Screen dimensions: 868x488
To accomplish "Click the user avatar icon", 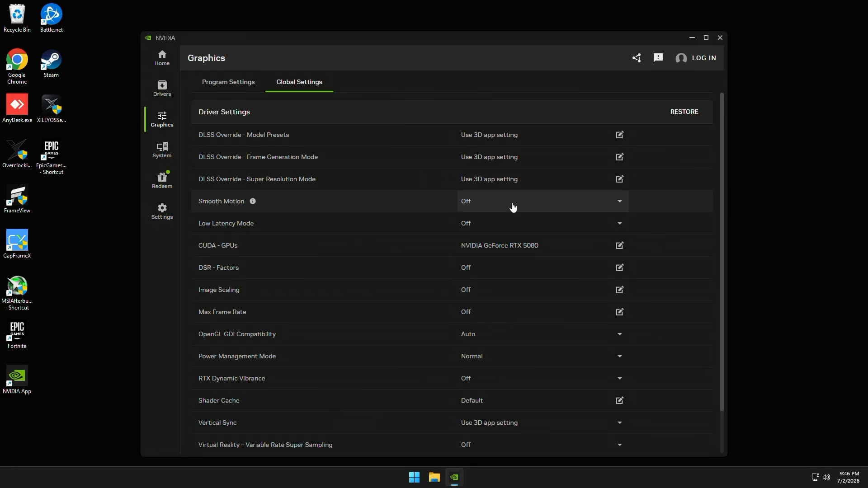I will [681, 58].
